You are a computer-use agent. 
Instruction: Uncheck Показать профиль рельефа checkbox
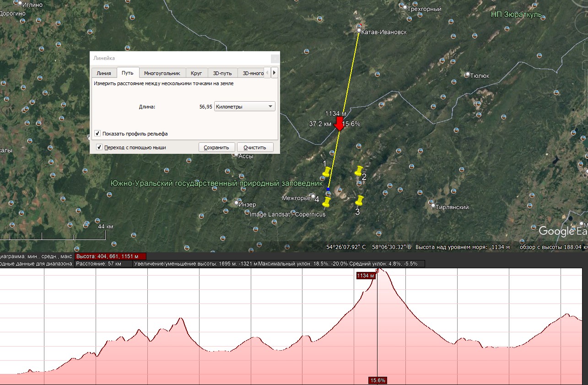[97, 134]
